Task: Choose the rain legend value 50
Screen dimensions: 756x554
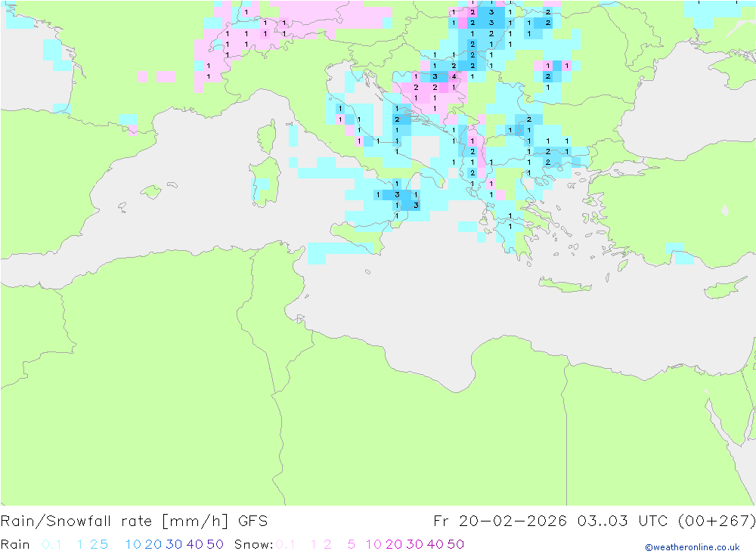Action: (x=215, y=544)
